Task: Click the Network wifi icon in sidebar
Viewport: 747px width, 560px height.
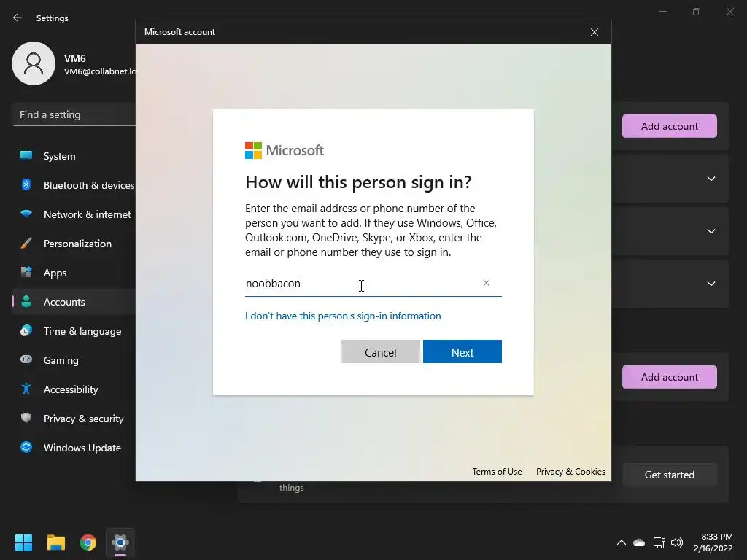Action: click(26, 214)
